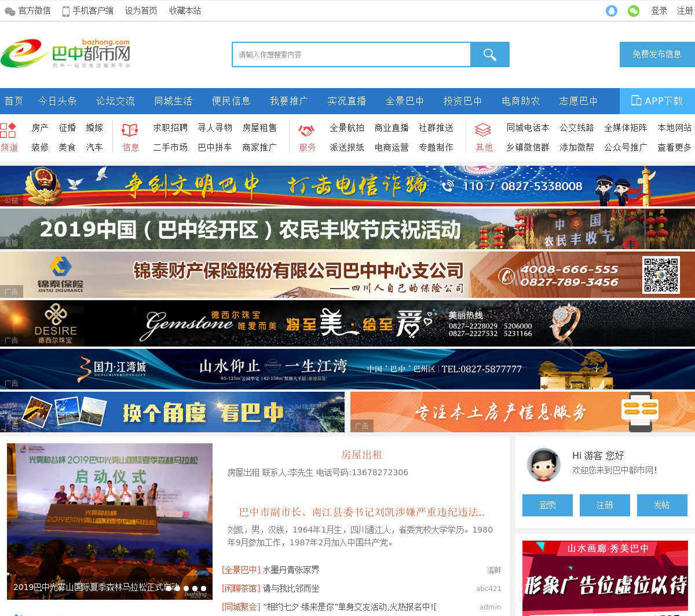Focus the search input field
Viewport: 695px width, 616px height.
(351, 54)
